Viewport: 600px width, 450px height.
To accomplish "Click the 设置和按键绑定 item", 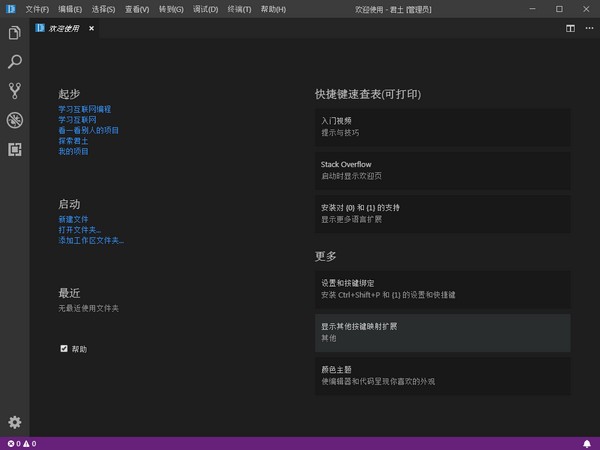I will pos(442,289).
